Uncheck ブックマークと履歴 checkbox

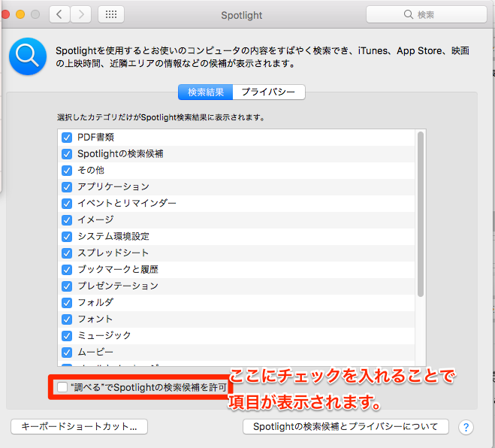pyautogui.click(x=67, y=270)
